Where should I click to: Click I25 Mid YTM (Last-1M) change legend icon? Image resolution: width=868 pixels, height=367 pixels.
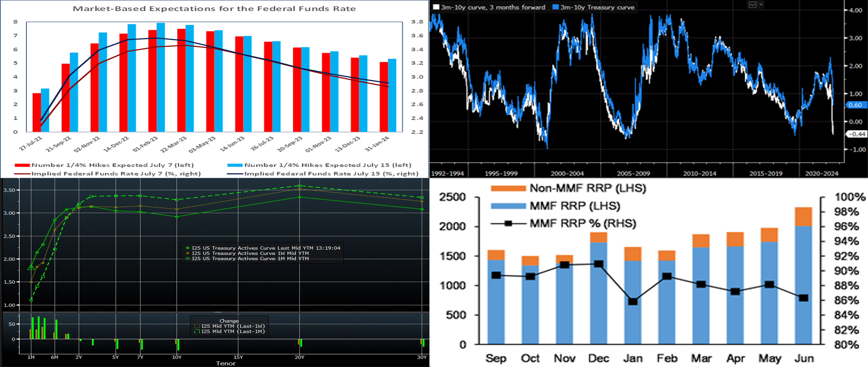[197, 331]
